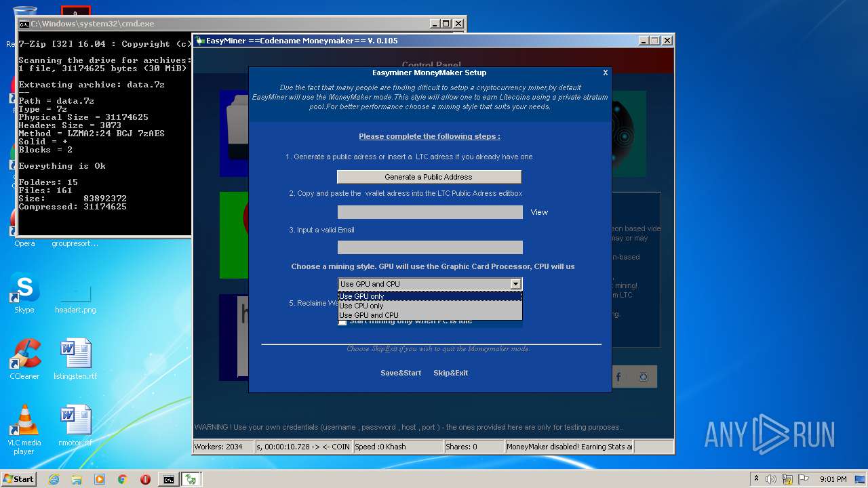The width and height of the screenshot is (868, 488).
Task: Close the EasyMiner main window
Action: pyautogui.click(x=667, y=41)
